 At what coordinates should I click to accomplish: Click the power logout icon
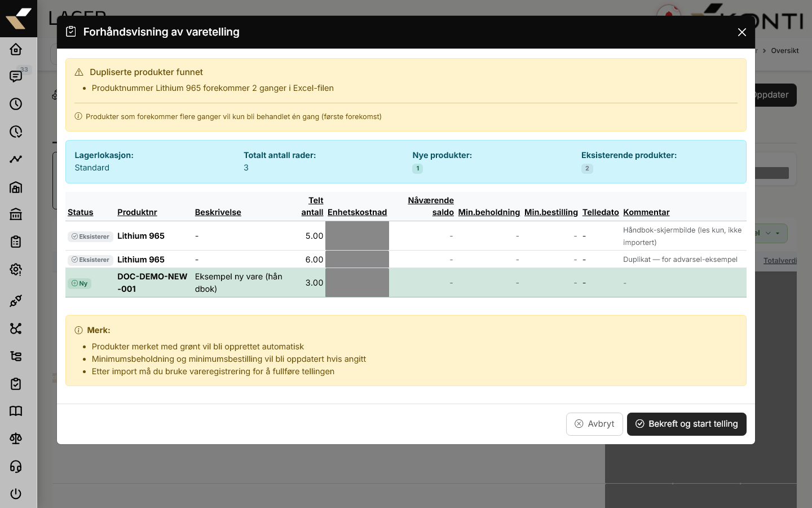pos(16,494)
